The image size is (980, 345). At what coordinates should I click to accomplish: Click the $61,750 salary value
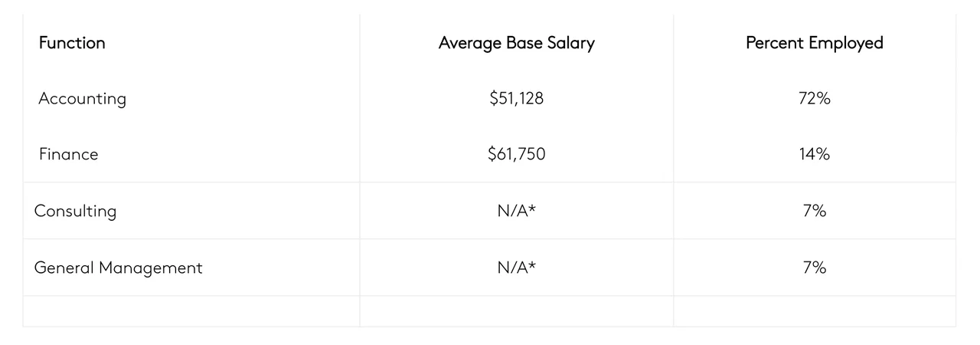tap(516, 155)
